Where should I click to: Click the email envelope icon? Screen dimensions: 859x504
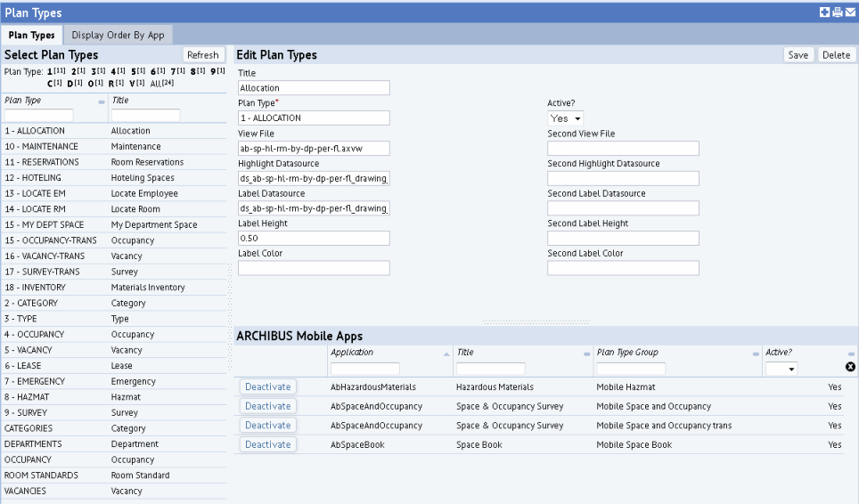[x=850, y=12]
